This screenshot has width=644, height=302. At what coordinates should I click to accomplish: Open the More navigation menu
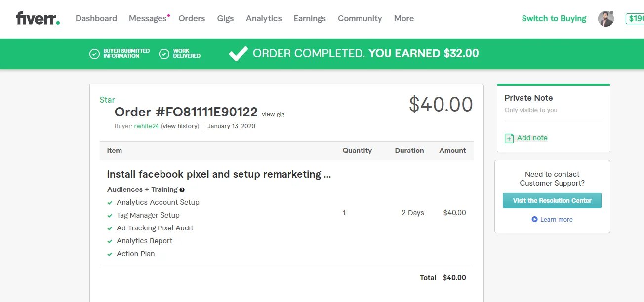click(x=403, y=19)
